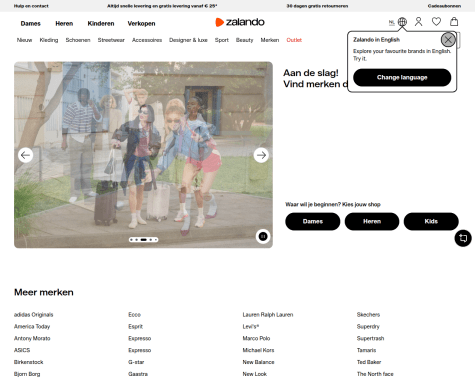Open the wishlist heart icon
The image size is (475, 380).
[x=436, y=22]
